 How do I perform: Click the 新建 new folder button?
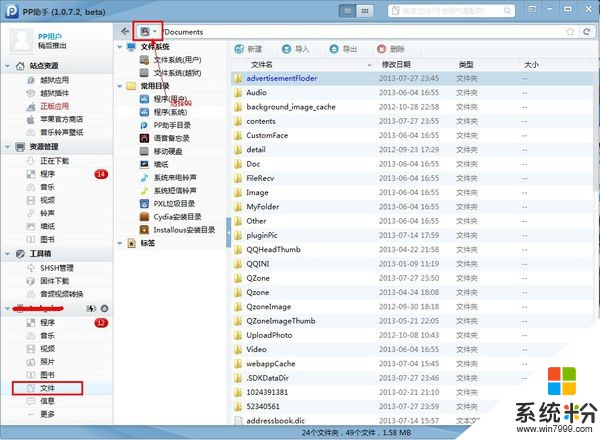pyautogui.click(x=248, y=49)
